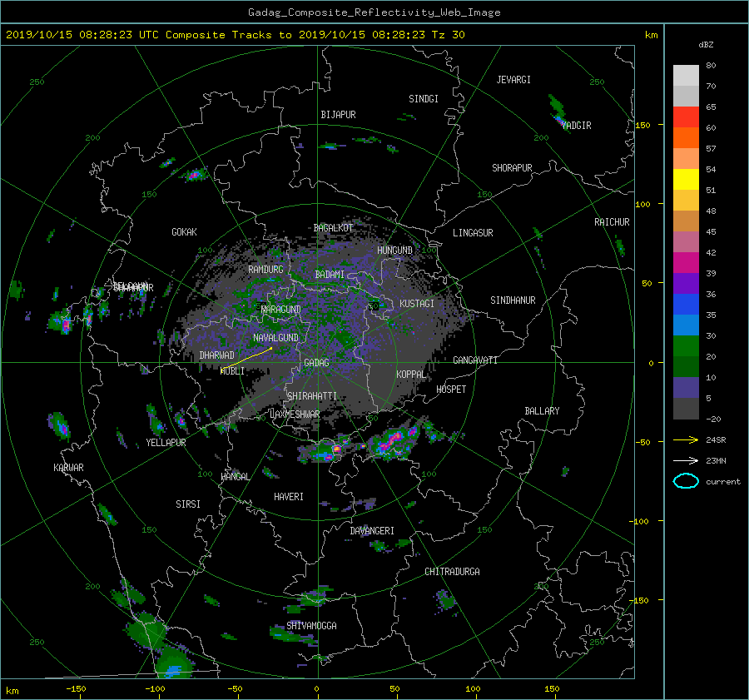Click the yellow 24SR arrow legend icon

pyautogui.click(x=686, y=439)
